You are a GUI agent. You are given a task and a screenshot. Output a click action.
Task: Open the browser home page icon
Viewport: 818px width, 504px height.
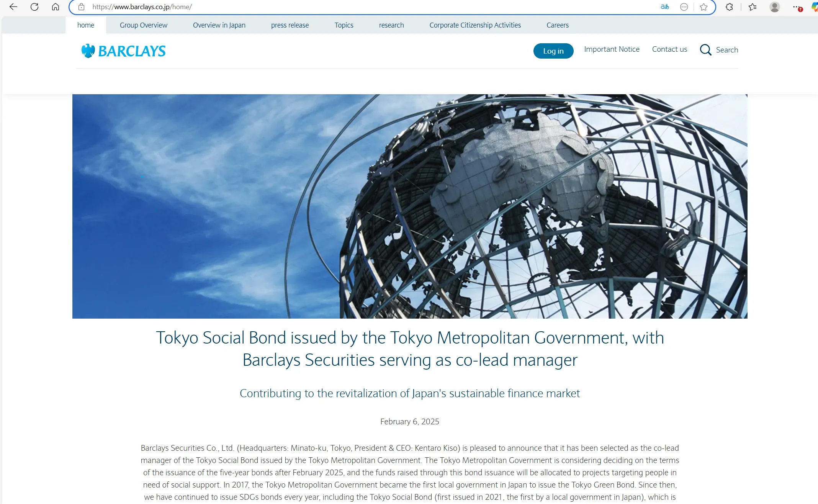56,7
